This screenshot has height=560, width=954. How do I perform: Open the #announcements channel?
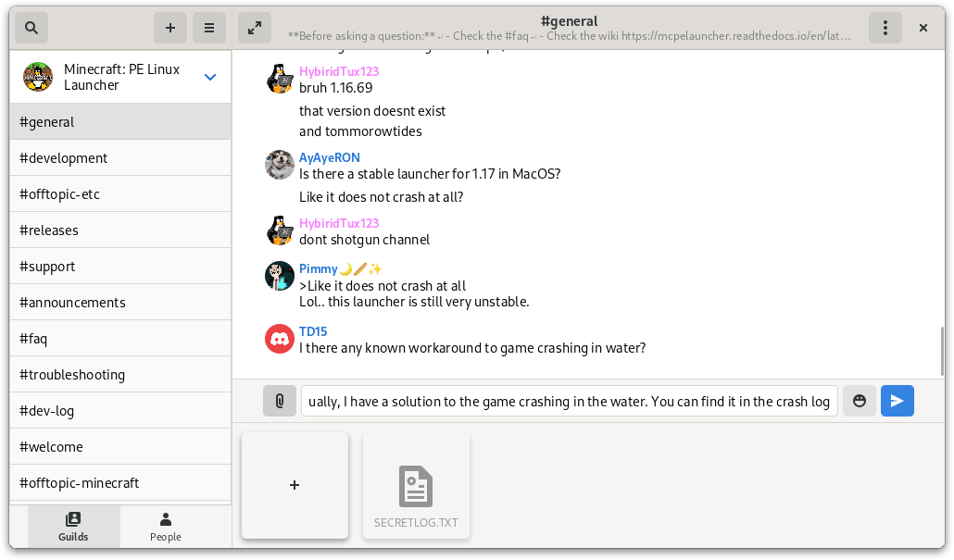(x=120, y=302)
